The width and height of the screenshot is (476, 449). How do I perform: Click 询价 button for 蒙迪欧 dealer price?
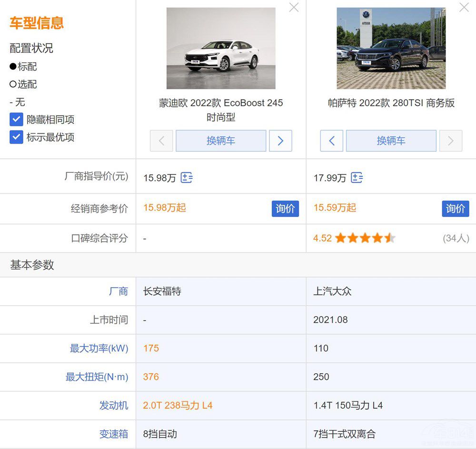(285, 208)
